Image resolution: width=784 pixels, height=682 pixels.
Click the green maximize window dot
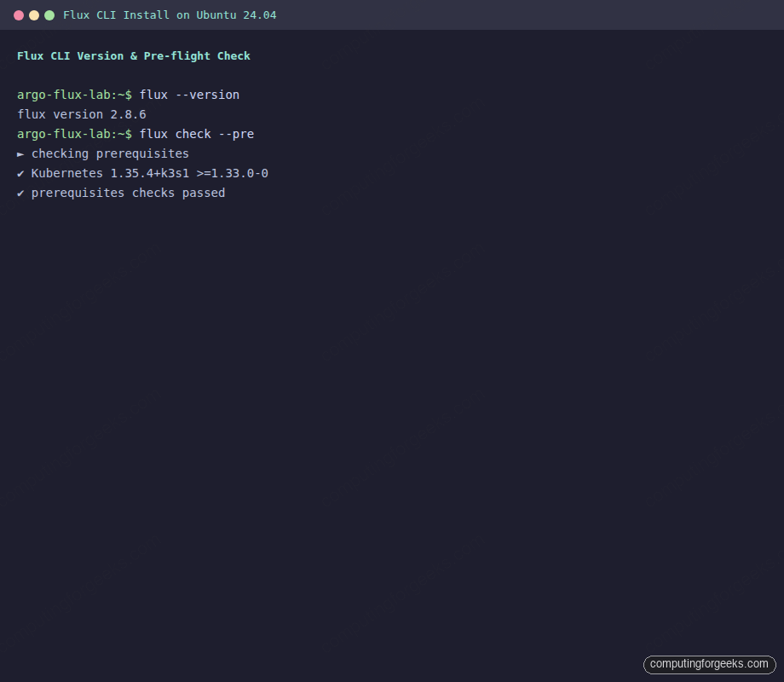(x=49, y=15)
